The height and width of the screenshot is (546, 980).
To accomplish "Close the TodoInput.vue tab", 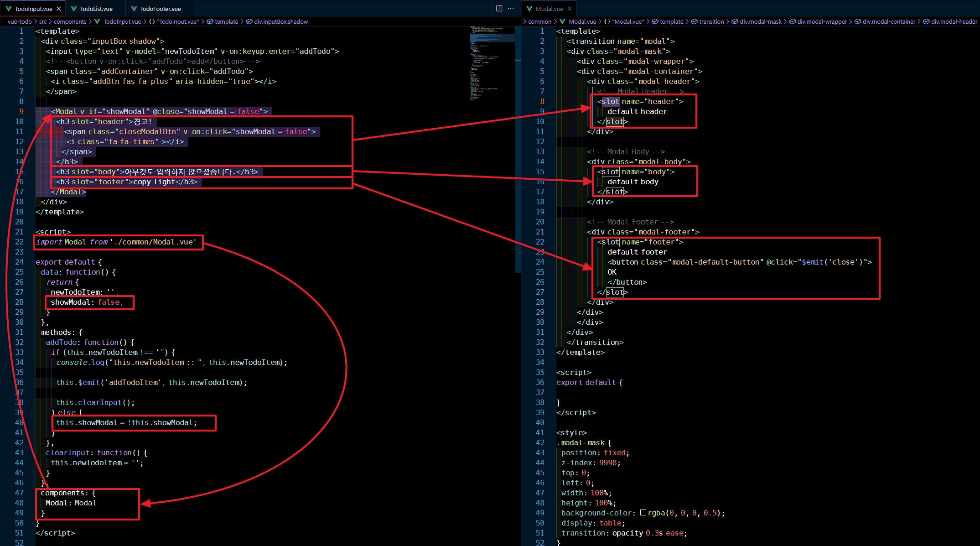I will pos(59,9).
